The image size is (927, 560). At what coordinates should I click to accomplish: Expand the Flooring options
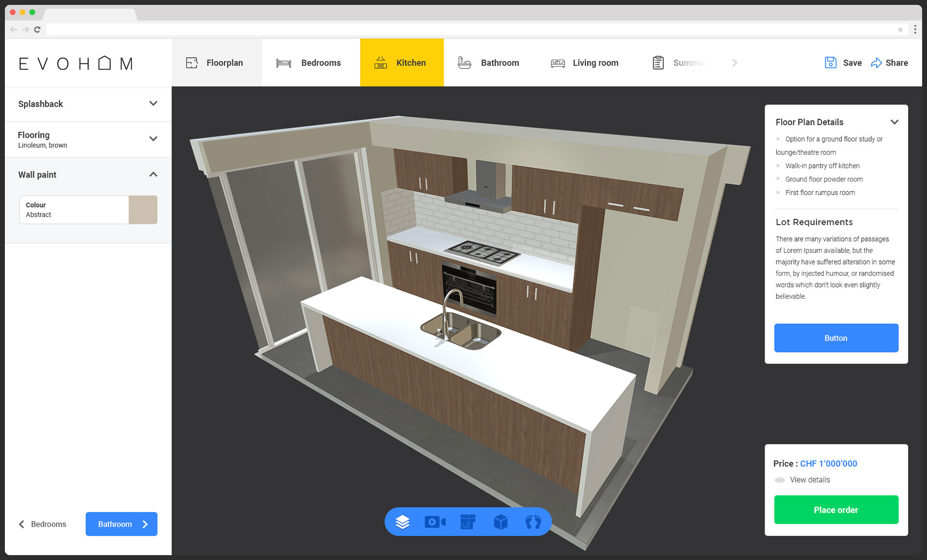coord(153,139)
